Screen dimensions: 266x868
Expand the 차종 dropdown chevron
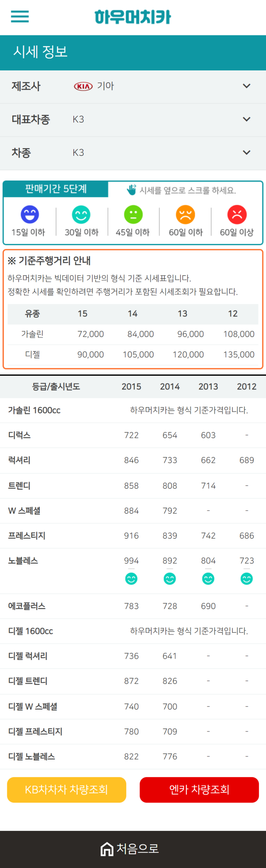(247, 153)
